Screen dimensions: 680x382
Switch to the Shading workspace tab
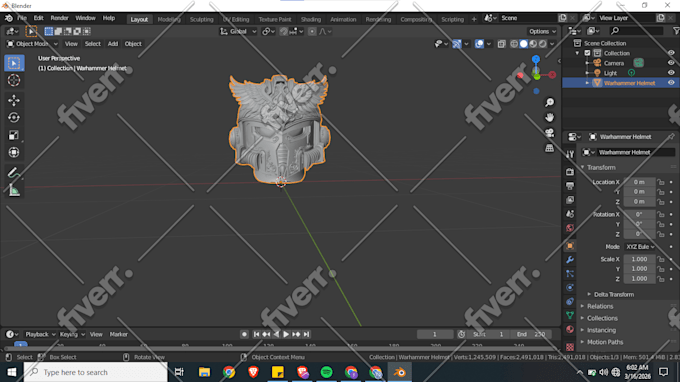click(311, 20)
